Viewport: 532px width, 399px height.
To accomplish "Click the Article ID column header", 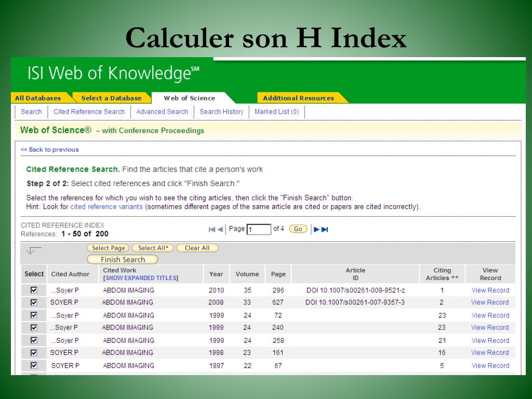I will 355,274.
